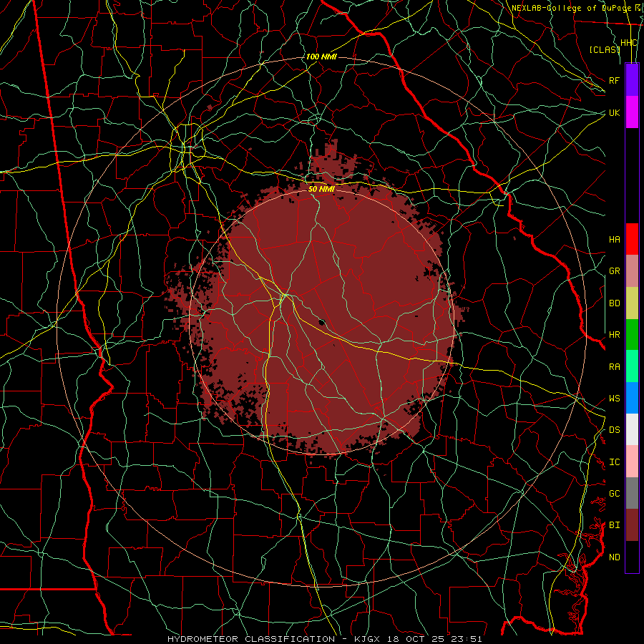
Task: Click the HHC product code label
Action: (x=629, y=43)
